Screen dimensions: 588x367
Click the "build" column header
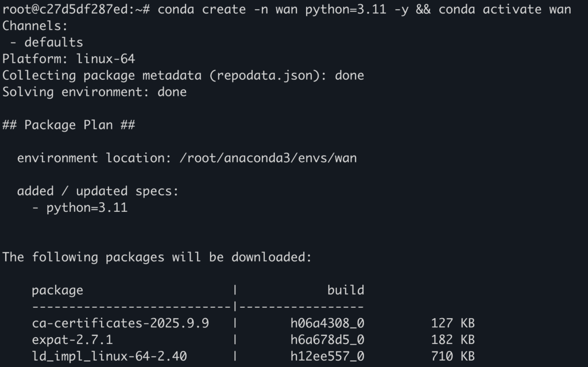click(x=346, y=290)
